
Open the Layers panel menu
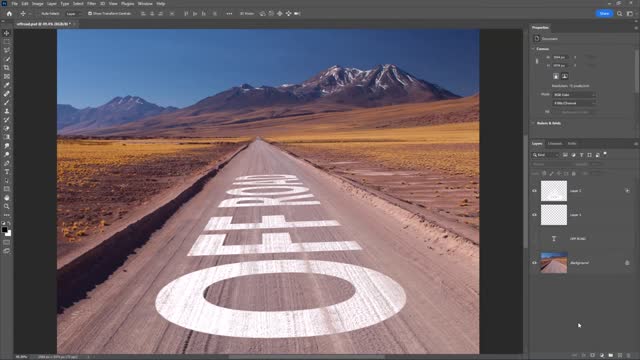pyautogui.click(x=636, y=144)
